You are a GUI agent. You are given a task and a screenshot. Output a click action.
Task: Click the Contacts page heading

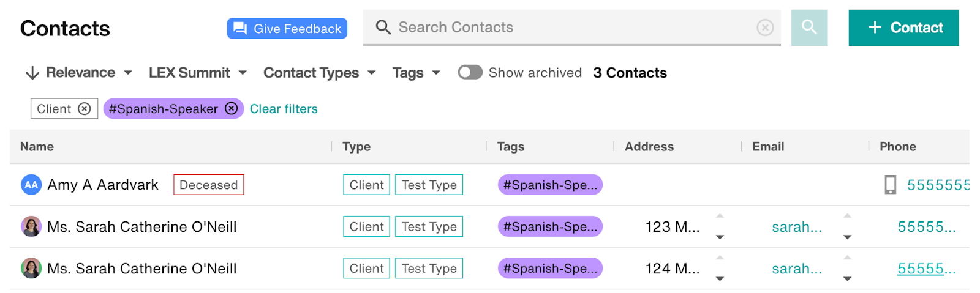point(65,28)
